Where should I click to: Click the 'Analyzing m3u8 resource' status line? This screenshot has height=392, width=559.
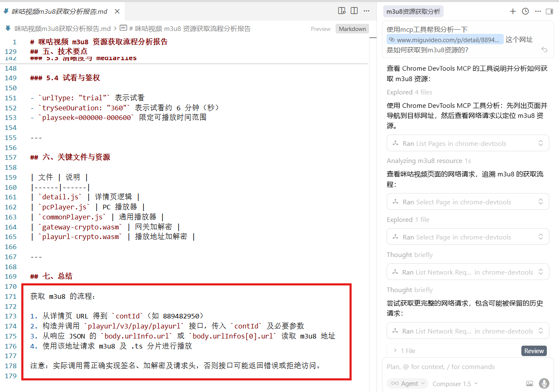428,161
